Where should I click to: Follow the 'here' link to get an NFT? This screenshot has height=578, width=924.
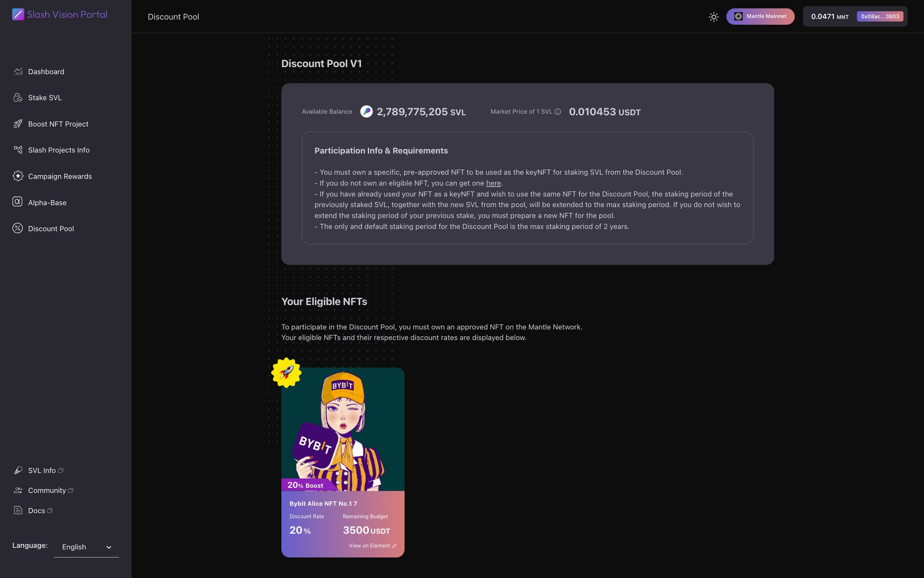click(493, 183)
